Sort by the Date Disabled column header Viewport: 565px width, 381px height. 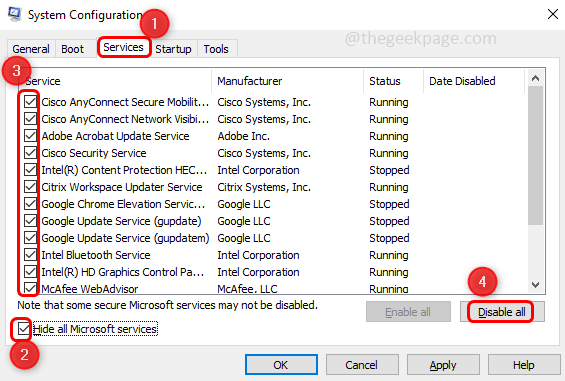pos(474,81)
